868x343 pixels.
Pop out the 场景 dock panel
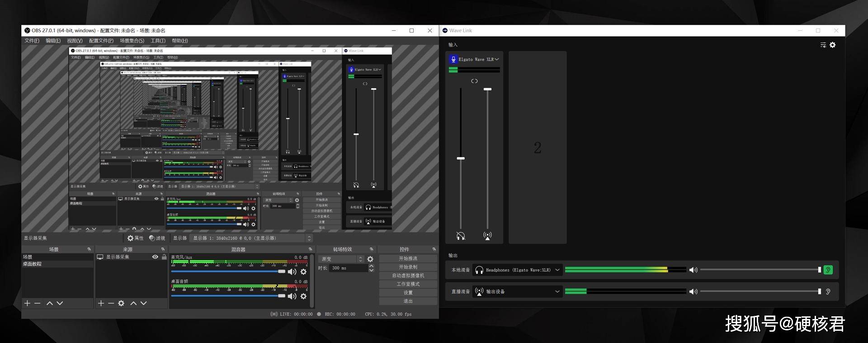[89, 249]
